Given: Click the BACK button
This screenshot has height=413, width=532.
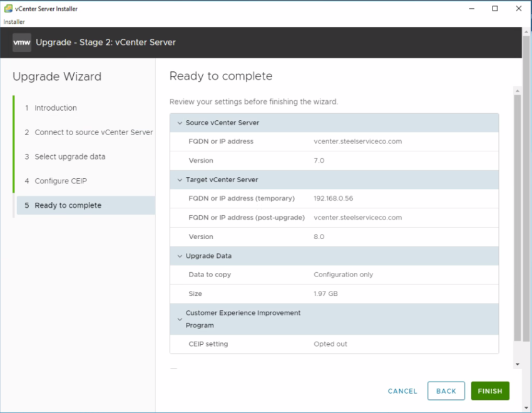Looking at the screenshot, I should (446, 390).
